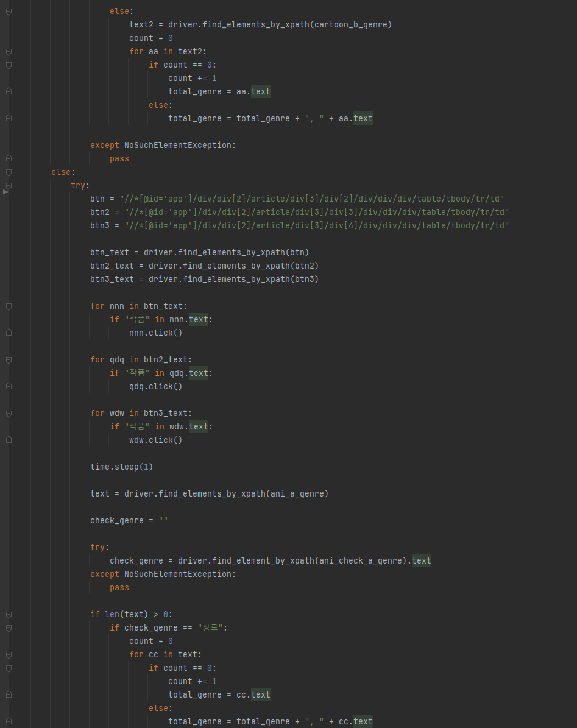Click the fold end marker beside 'total_genre = aa.text'
The image size is (577, 728).
point(9,92)
